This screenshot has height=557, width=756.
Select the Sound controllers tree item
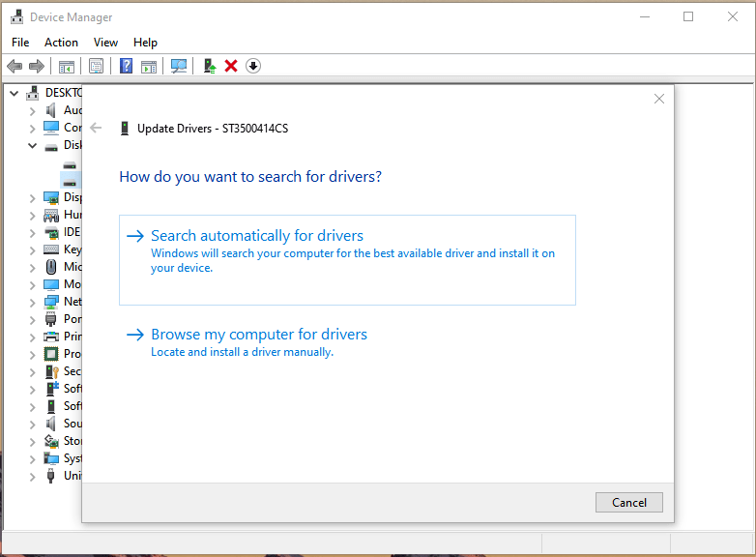[73, 424]
